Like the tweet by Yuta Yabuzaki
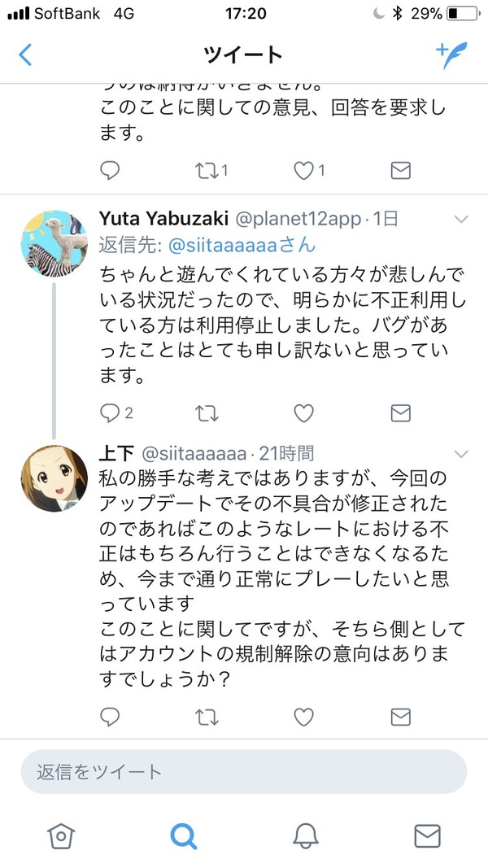 point(303,413)
